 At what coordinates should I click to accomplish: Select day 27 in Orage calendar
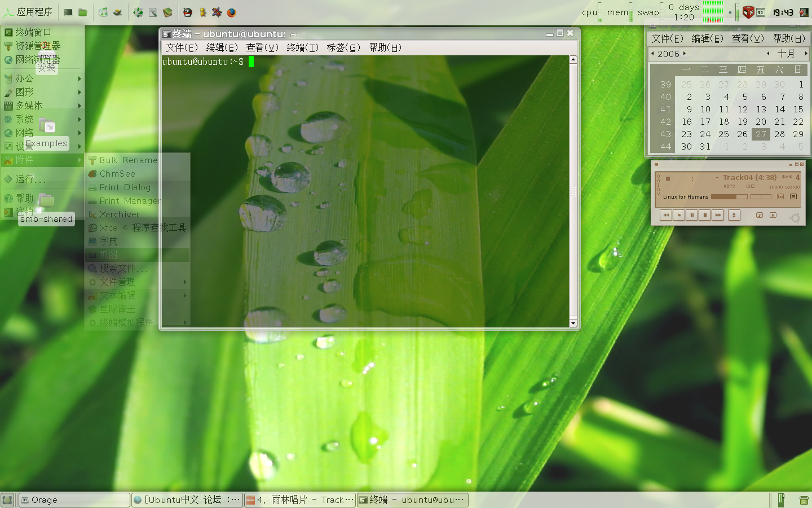point(761,134)
